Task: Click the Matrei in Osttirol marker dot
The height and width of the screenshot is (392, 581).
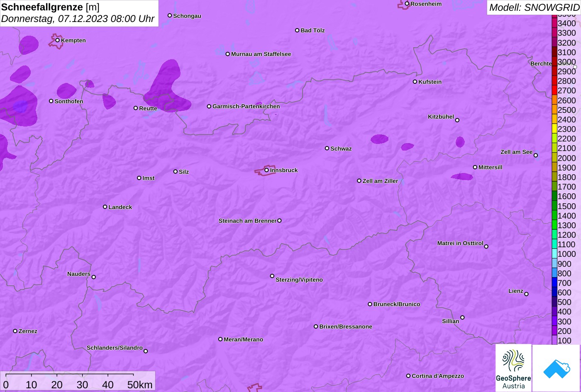Action: click(x=486, y=246)
